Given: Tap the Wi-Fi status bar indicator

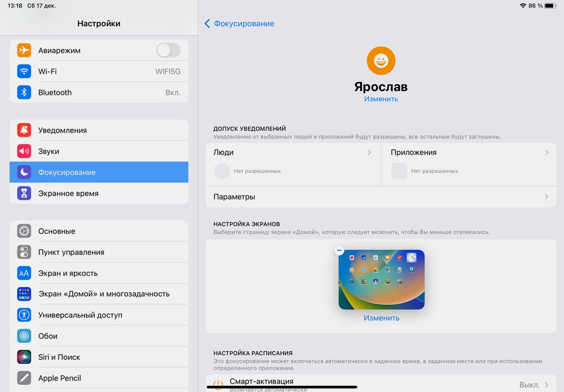Looking at the screenshot, I should click(523, 6).
